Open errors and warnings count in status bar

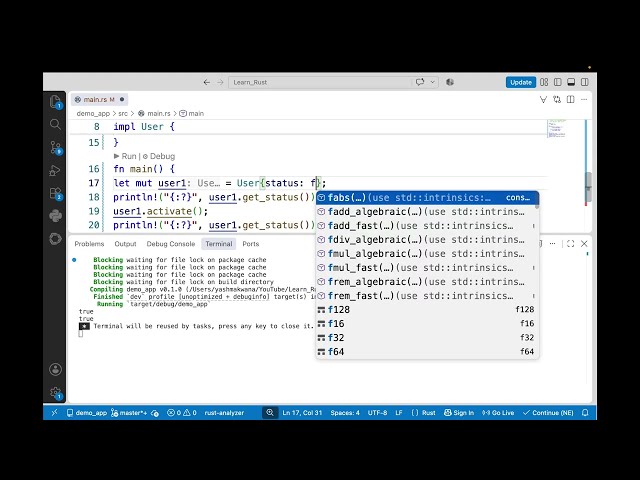pyautogui.click(x=182, y=413)
